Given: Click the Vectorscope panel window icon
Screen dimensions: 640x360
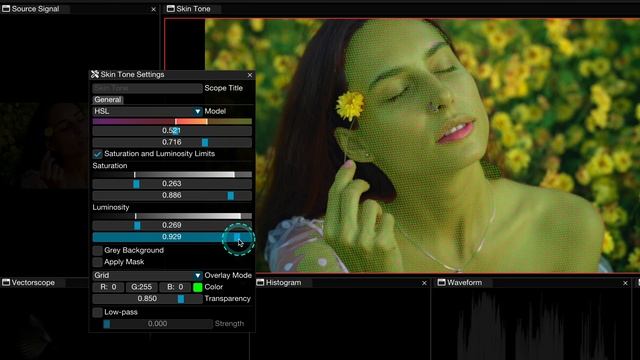Looking at the screenshot, I should [x=6, y=282].
